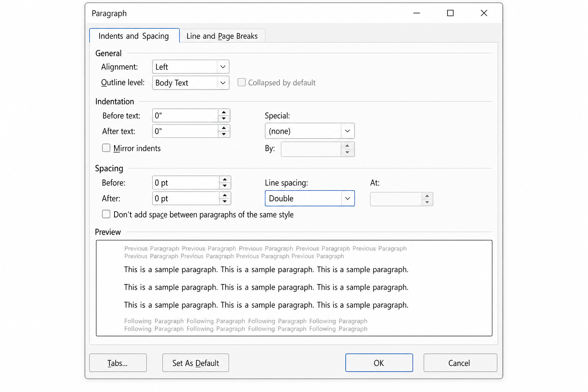
Task: Click the Cancel button
Action: pos(460,363)
